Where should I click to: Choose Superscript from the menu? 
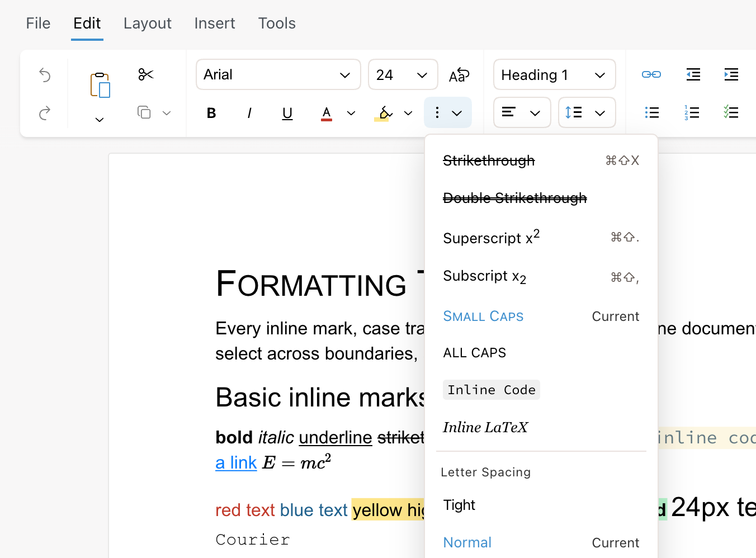pos(541,237)
